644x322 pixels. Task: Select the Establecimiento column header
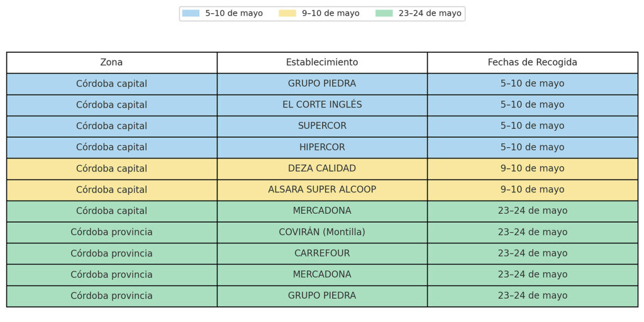322,62
